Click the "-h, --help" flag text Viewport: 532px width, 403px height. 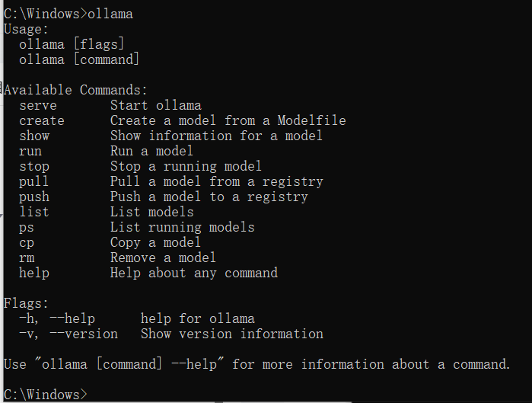pyautogui.click(x=57, y=318)
